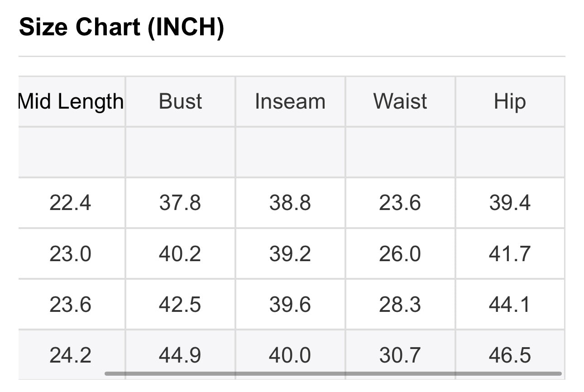Click the Mid Length column header
The image size is (584, 392).
point(71,101)
